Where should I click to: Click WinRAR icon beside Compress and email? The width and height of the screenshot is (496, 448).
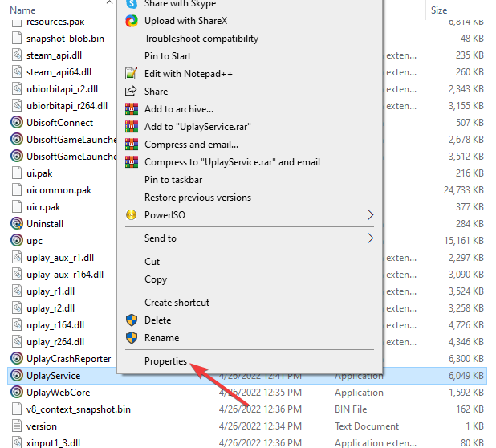click(x=132, y=145)
